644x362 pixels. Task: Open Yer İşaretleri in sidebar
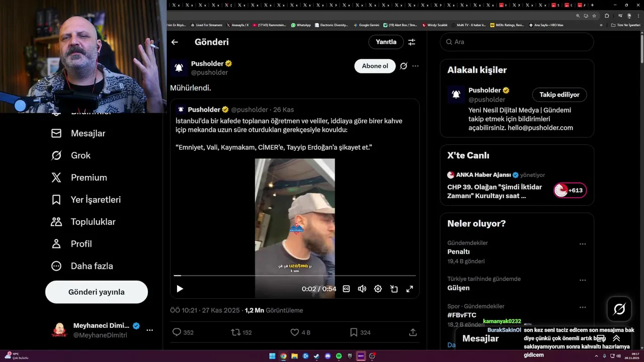click(x=86, y=200)
